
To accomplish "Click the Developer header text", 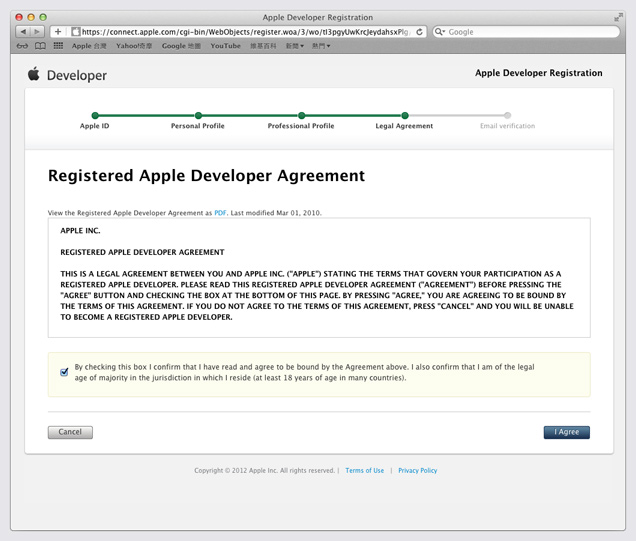I will tap(77, 75).
